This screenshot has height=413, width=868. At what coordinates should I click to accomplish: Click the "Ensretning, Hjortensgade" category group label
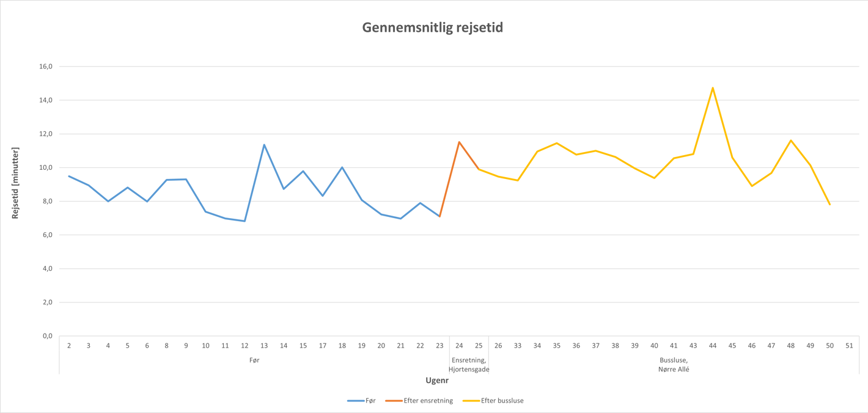pos(469,365)
